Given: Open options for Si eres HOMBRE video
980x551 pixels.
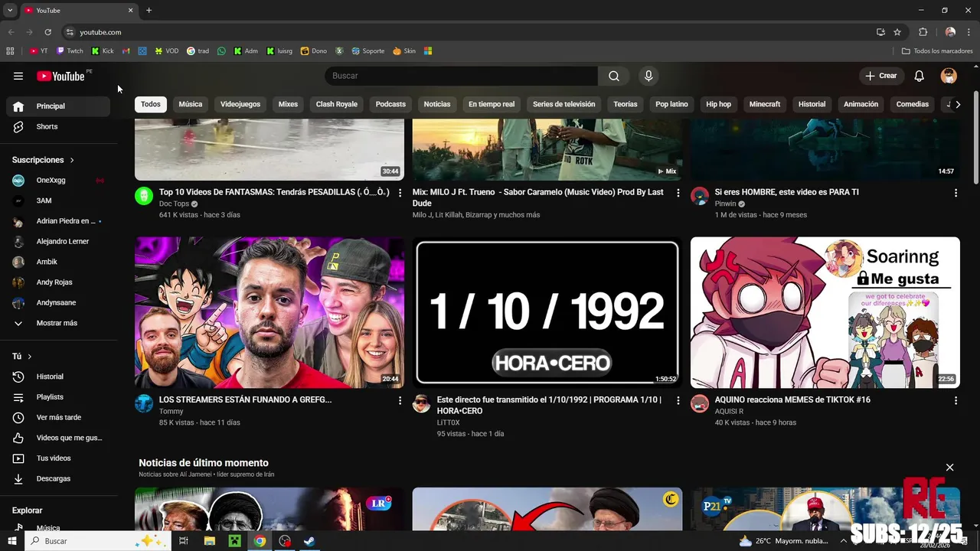Looking at the screenshot, I should click(x=955, y=193).
